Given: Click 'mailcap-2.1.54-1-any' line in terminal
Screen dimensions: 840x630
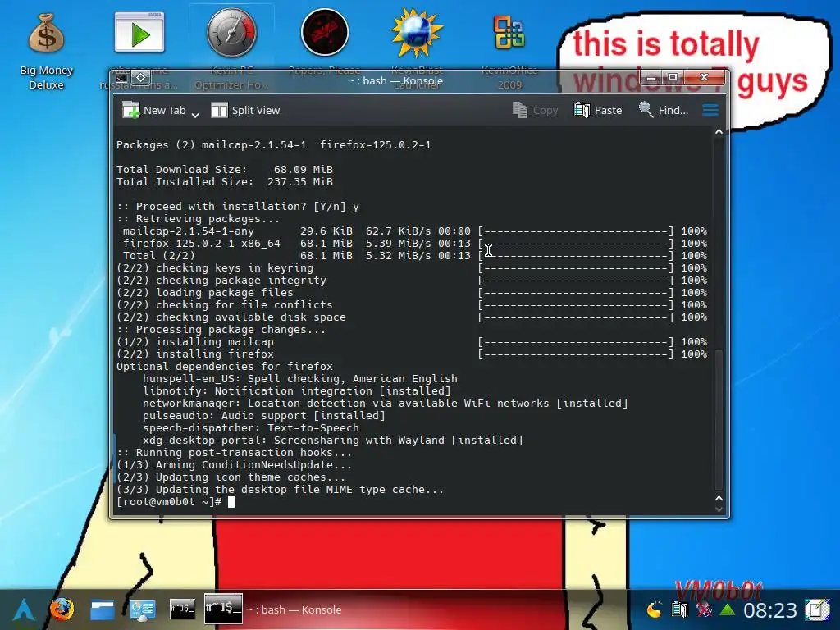Looking at the screenshot, I should click(188, 231).
